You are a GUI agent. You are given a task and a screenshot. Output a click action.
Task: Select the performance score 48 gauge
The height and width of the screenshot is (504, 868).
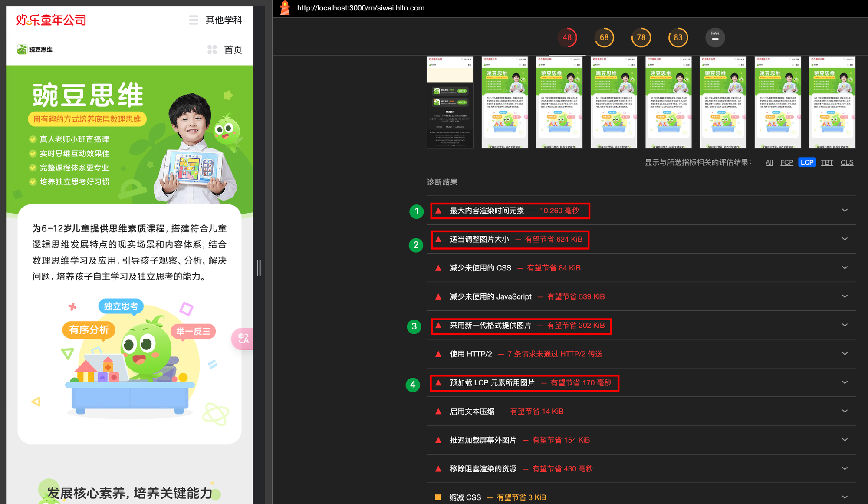pos(567,37)
